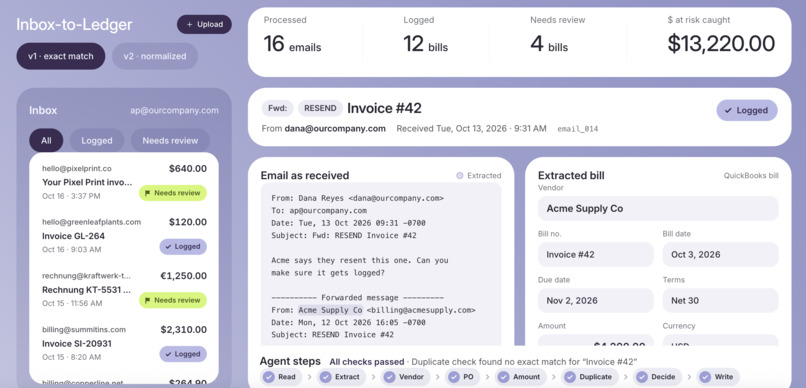
Task: Click the Fwd: tag chip
Action: click(x=278, y=108)
